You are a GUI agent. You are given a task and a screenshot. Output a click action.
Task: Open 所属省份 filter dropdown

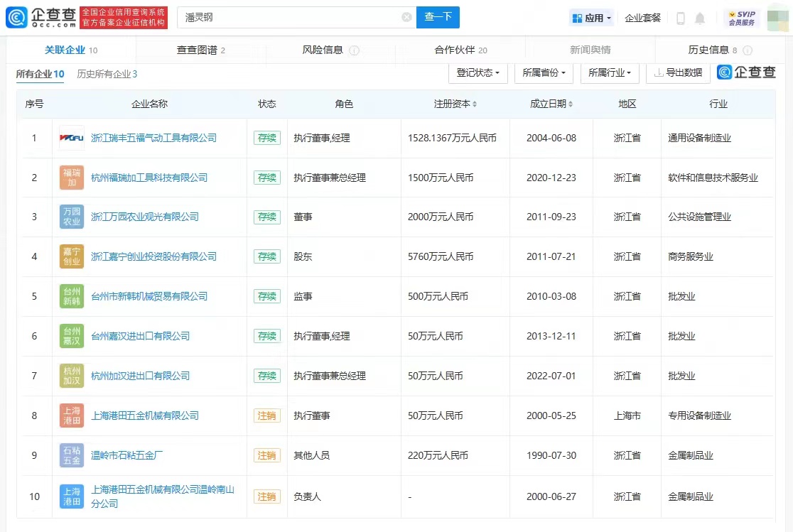(x=544, y=73)
